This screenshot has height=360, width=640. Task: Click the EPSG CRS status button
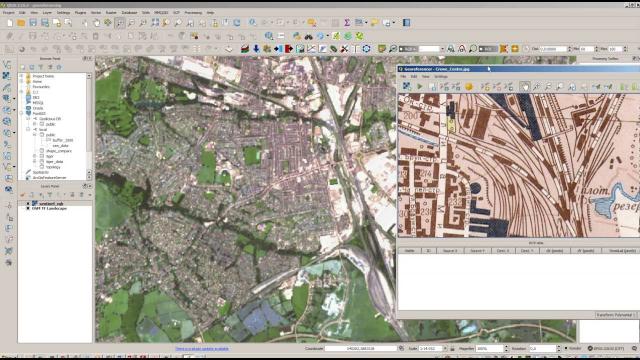tap(607, 349)
